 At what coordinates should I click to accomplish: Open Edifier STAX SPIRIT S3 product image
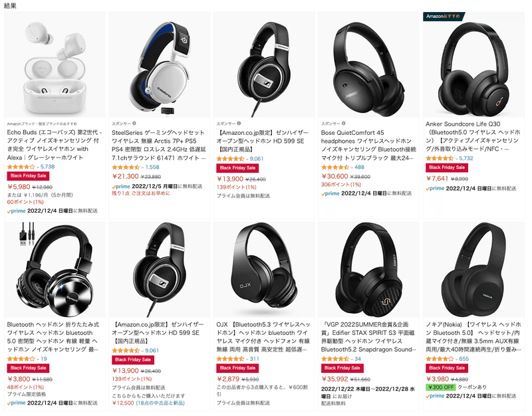[x=368, y=269]
